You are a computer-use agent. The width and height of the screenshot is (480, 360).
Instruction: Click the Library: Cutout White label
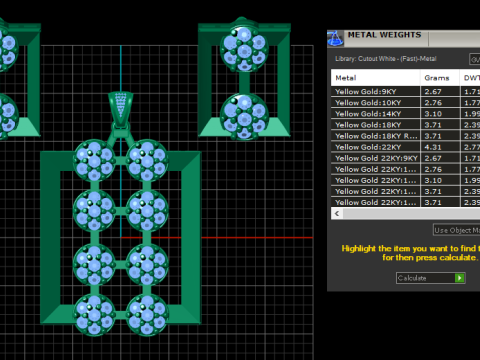[386, 59]
